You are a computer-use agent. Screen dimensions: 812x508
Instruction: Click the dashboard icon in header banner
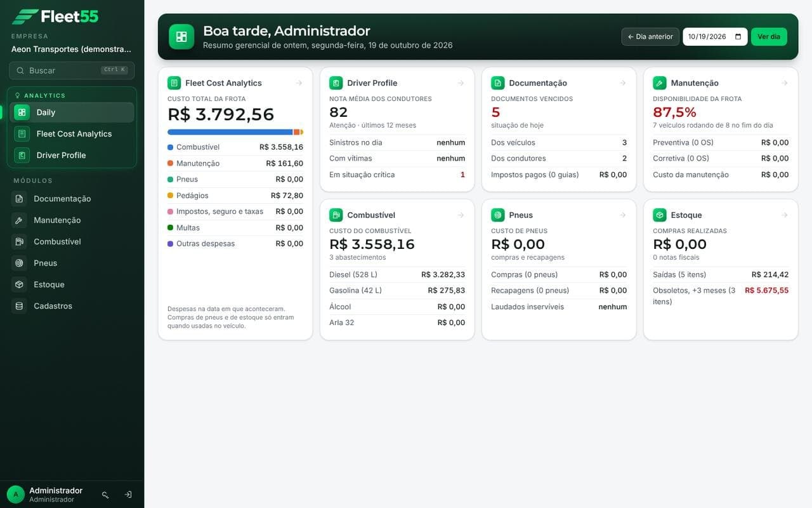tap(181, 37)
